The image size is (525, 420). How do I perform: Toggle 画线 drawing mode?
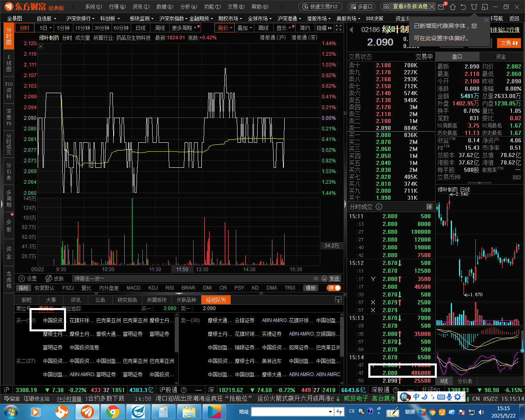pyautogui.click(x=263, y=28)
